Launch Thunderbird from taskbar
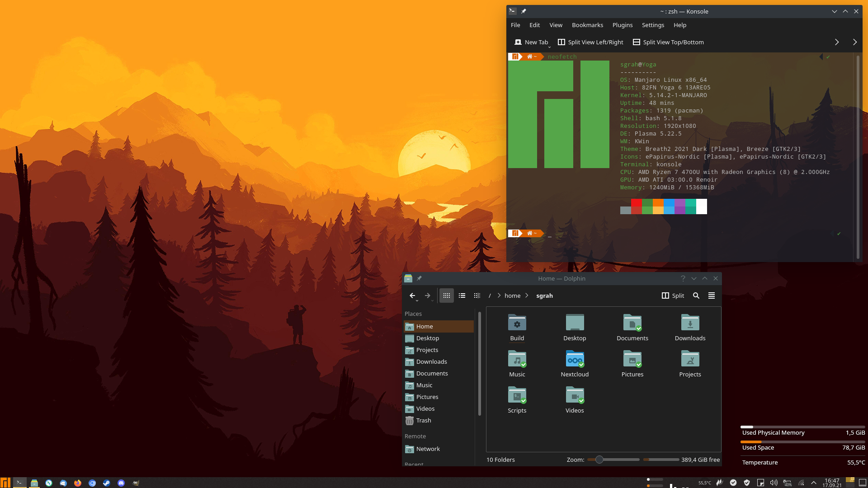 pos(63,483)
